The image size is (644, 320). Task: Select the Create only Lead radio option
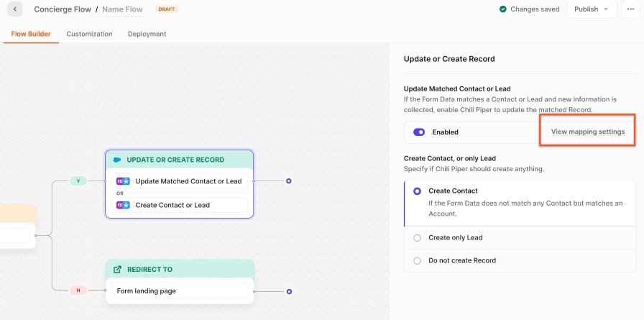[417, 237]
